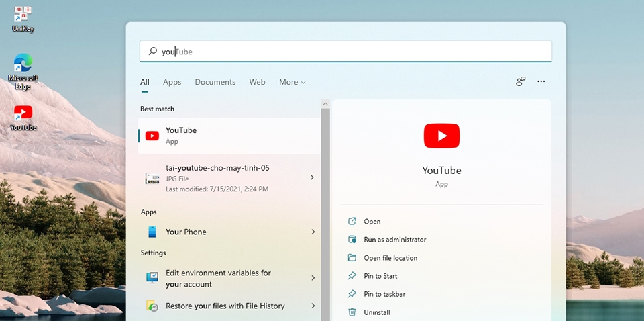Open Your Phone app result

pyautogui.click(x=229, y=232)
